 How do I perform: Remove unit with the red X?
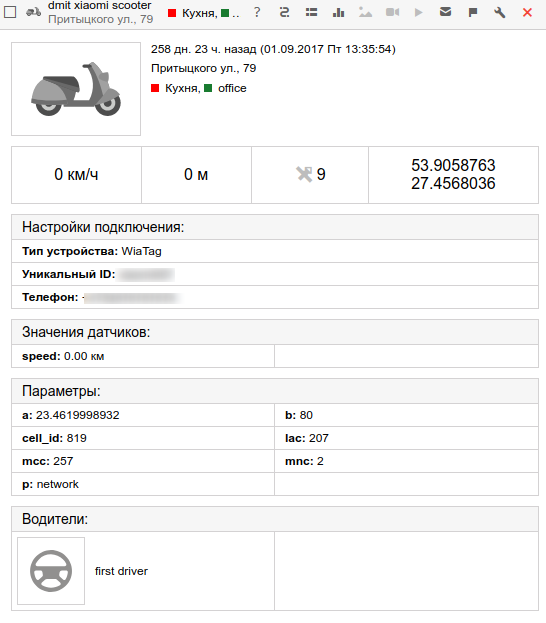(x=527, y=13)
